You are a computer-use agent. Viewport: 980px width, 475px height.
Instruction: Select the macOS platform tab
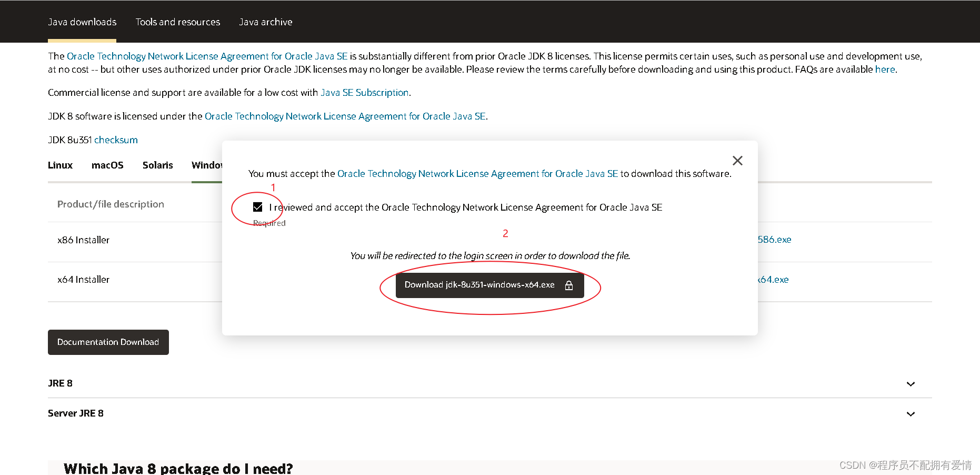click(x=107, y=165)
